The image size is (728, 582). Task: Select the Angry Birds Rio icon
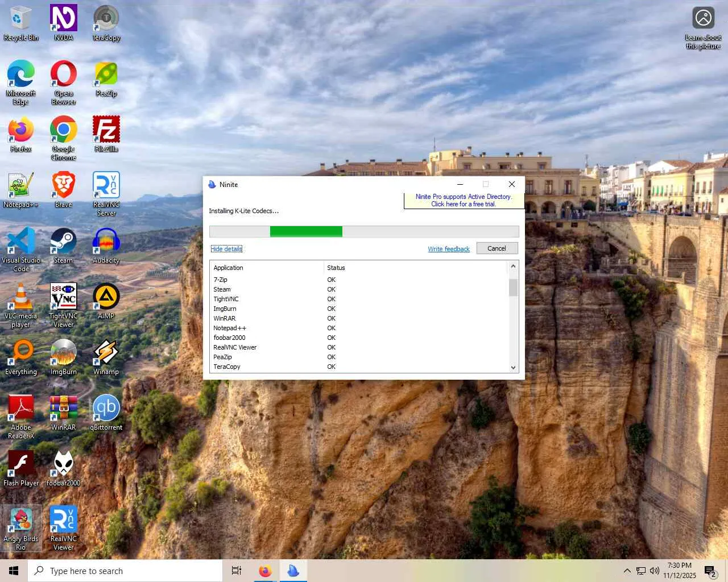21,529
